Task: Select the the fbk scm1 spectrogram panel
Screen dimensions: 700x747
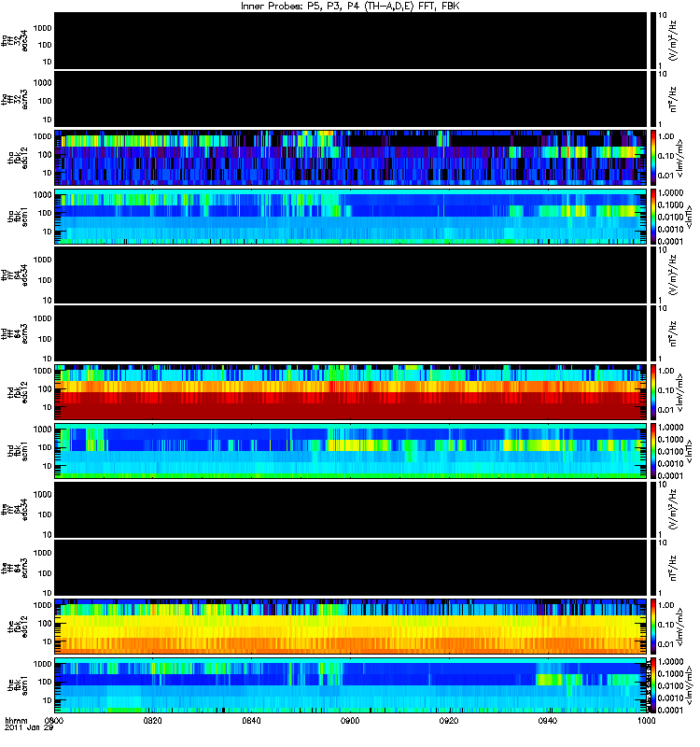Action: 350,685
